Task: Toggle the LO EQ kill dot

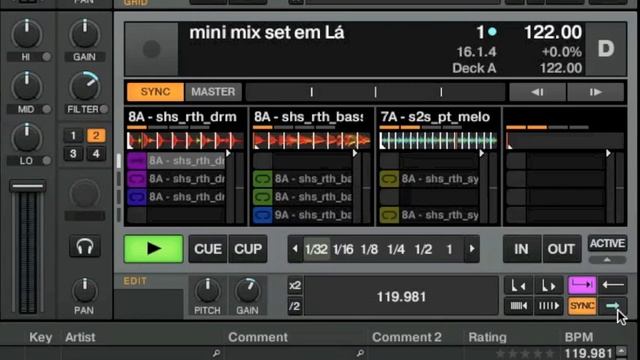Action: (x=47, y=160)
